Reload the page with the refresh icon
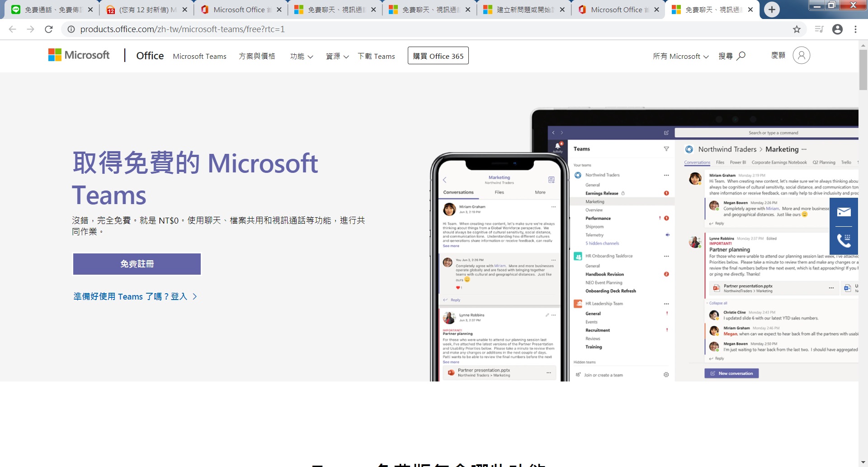This screenshot has height=467, width=868. point(49,29)
